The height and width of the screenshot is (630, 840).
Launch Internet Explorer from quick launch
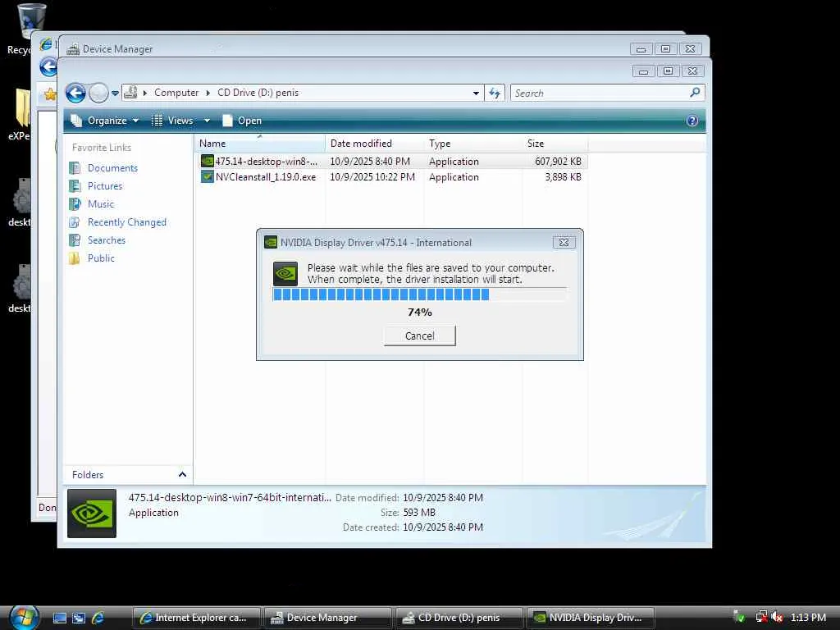98,618
